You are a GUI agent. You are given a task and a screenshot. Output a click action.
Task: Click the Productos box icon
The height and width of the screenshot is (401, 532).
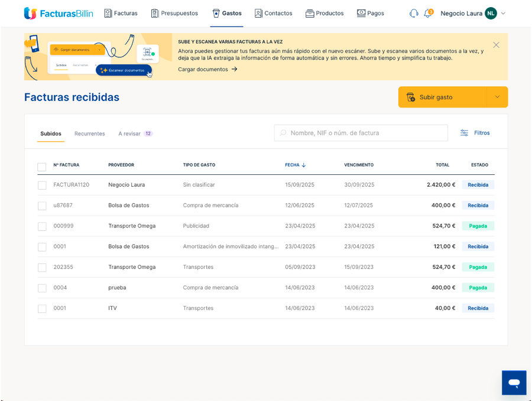310,13
